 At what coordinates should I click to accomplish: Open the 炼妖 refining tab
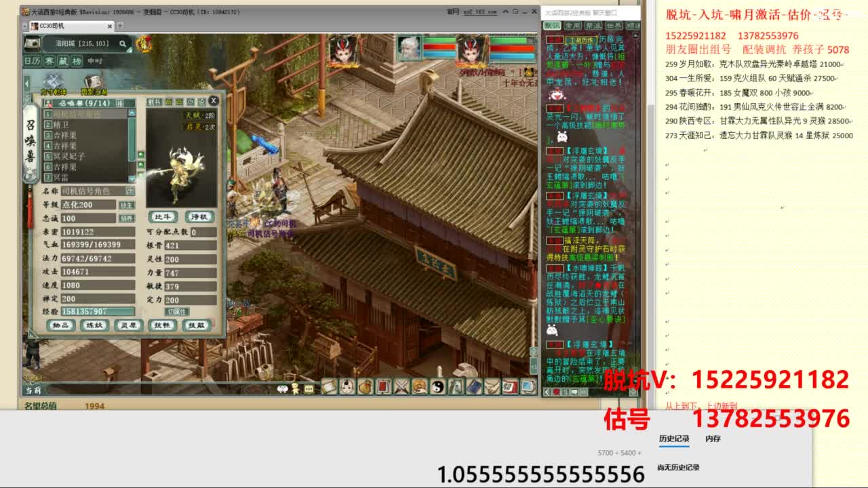click(94, 325)
